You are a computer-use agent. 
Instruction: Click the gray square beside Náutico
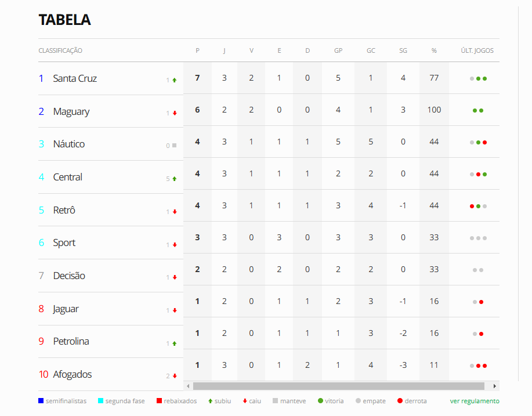coord(175,145)
